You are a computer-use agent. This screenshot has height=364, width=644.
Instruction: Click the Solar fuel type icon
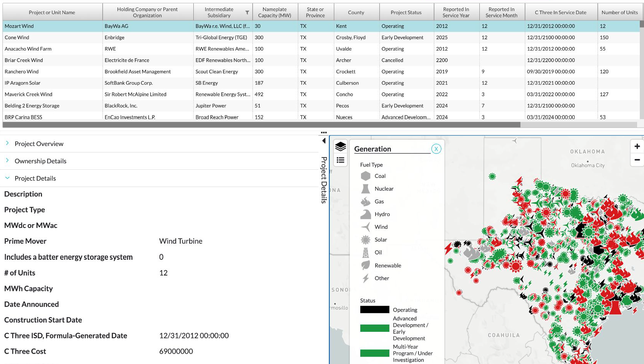click(x=366, y=240)
